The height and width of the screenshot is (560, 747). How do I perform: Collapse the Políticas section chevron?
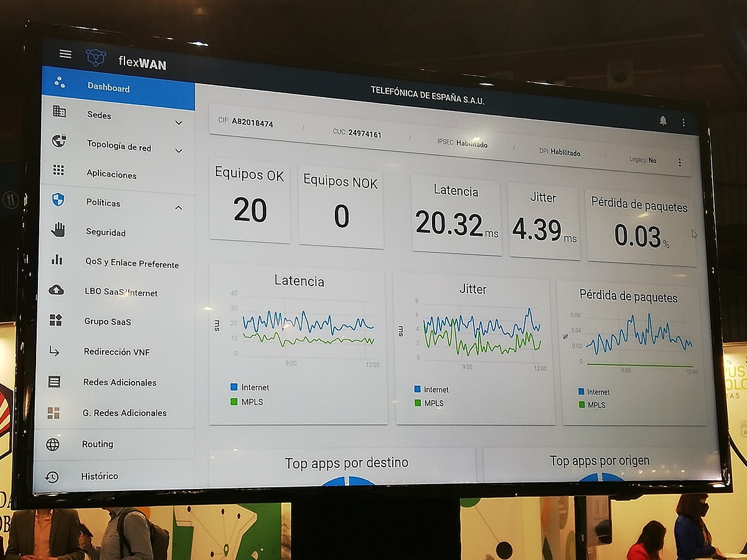point(178,207)
